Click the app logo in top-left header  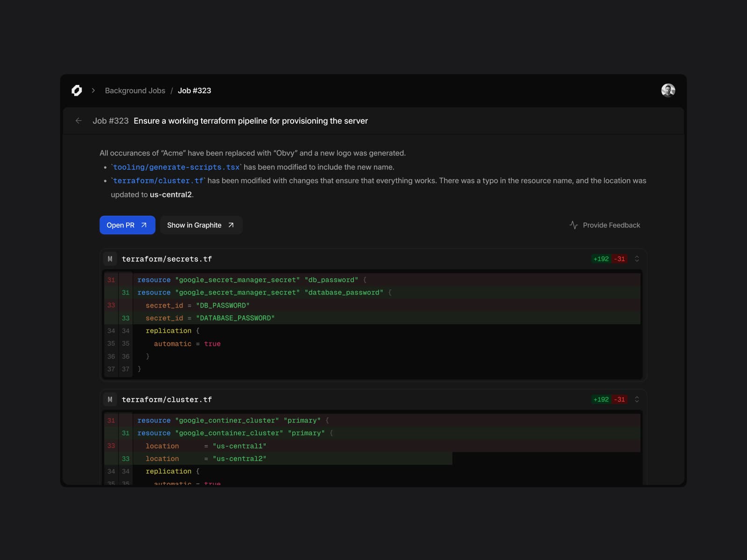tap(77, 91)
